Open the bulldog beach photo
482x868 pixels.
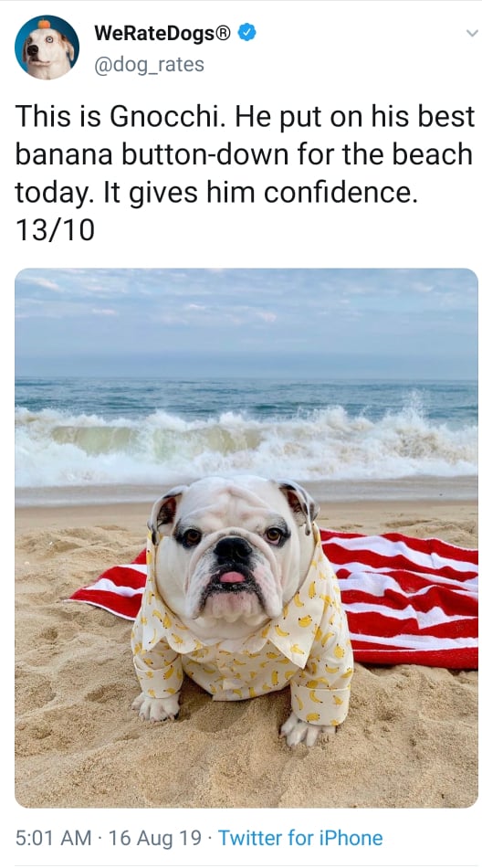coord(246,537)
